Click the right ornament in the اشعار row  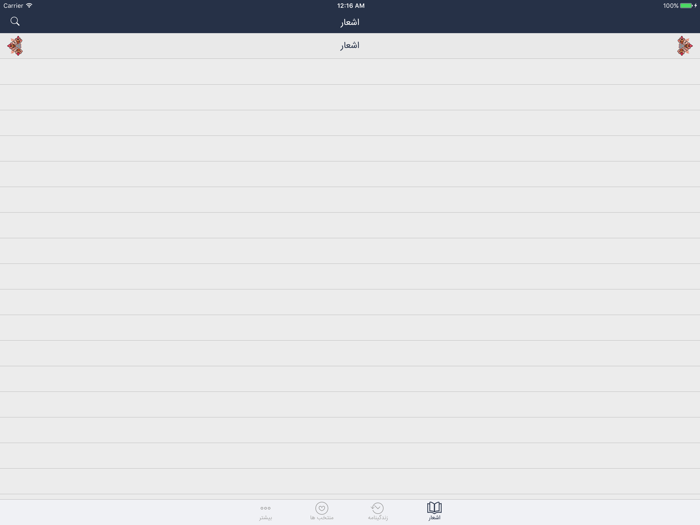[684, 46]
